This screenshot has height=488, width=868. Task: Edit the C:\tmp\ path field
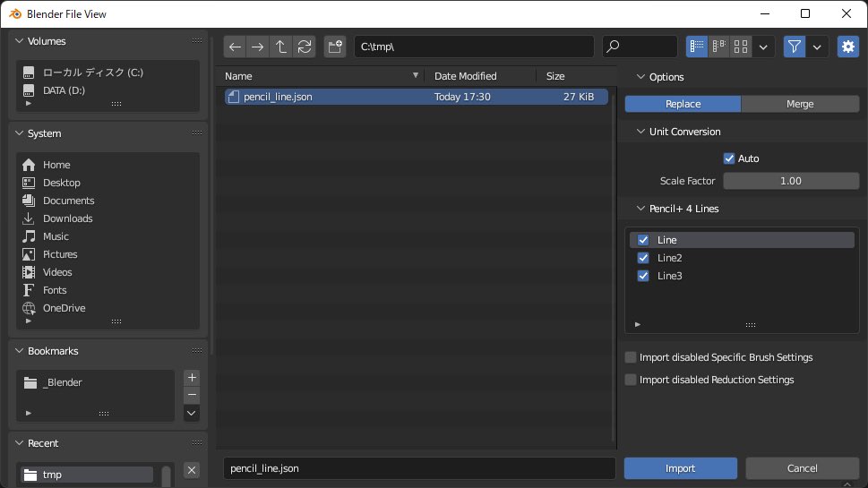[474, 47]
